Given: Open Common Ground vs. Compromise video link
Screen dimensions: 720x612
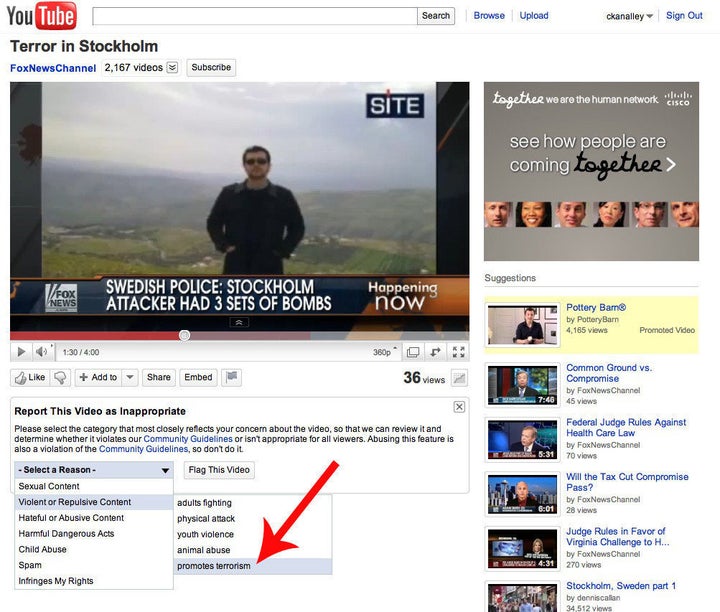Looking at the screenshot, I should (x=609, y=373).
